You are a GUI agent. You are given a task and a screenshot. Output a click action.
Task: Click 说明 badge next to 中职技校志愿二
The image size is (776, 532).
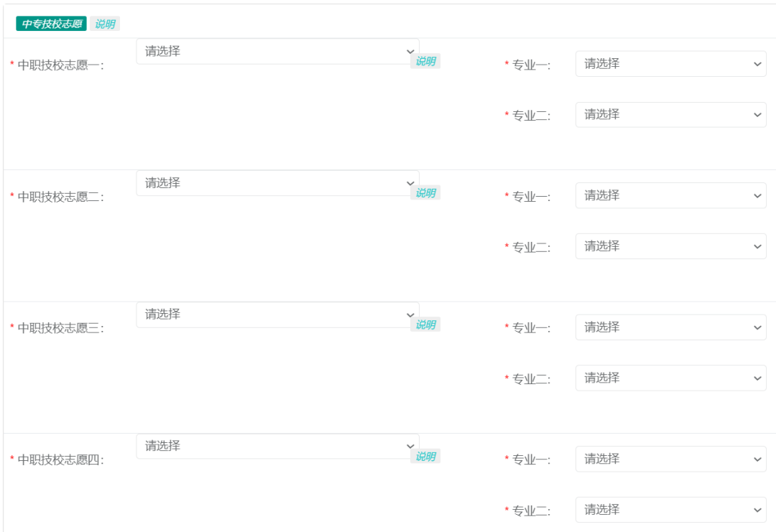click(425, 193)
